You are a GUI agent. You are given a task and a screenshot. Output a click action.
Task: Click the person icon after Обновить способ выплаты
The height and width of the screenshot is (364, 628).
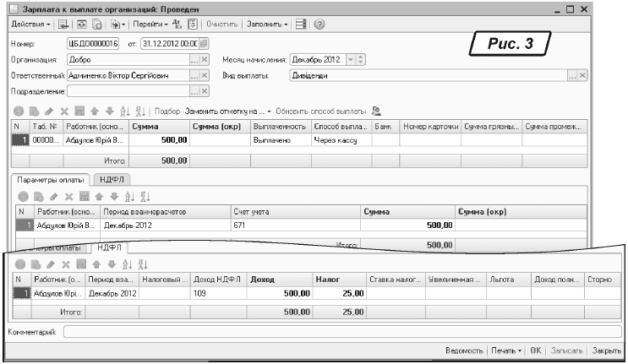pos(376,111)
